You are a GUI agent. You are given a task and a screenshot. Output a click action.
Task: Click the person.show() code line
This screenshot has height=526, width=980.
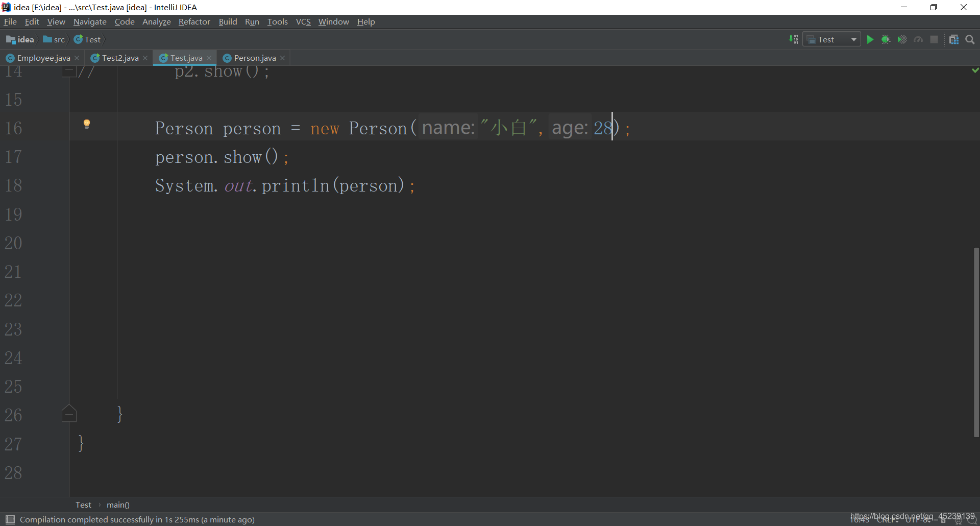222,157
